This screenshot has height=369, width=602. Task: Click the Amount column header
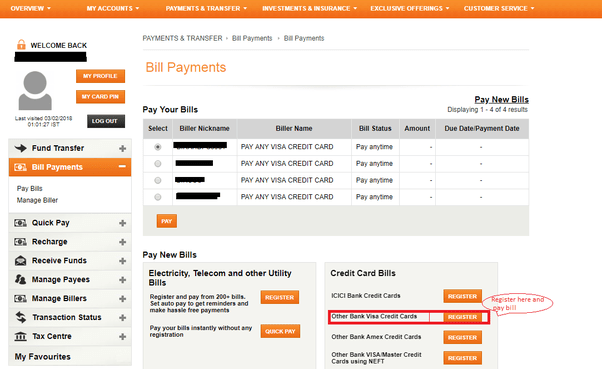tap(417, 129)
